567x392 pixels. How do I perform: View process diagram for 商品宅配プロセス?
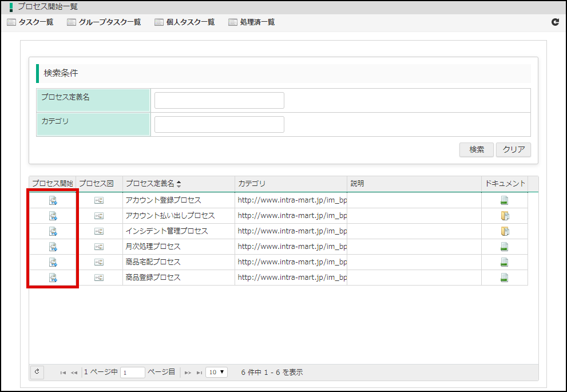click(99, 262)
